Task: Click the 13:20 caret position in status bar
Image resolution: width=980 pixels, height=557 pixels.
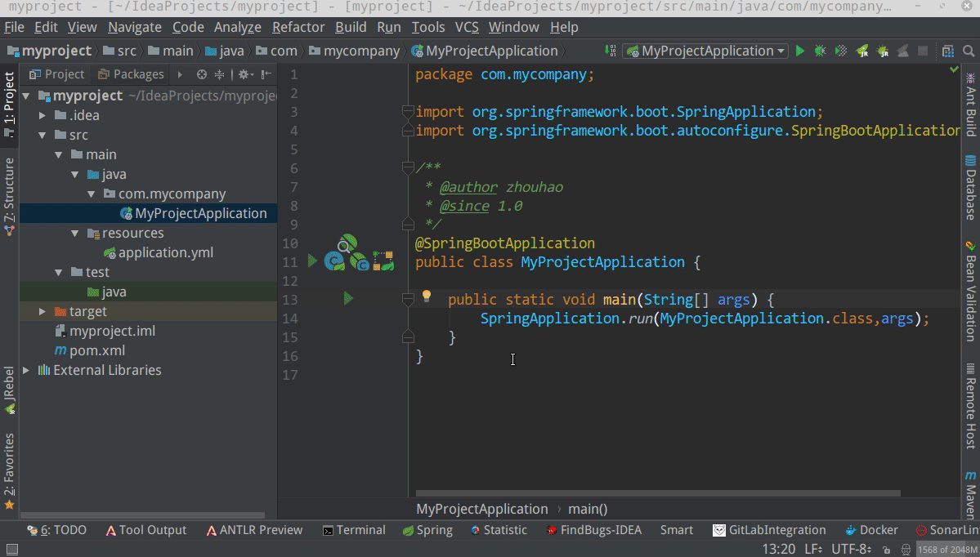Action: pyautogui.click(x=779, y=550)
